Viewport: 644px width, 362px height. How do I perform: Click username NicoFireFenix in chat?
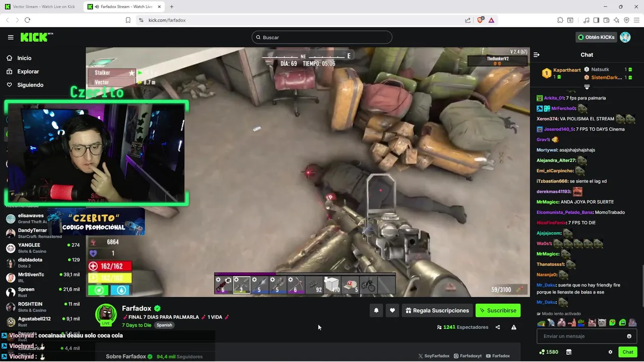(551, 223)
